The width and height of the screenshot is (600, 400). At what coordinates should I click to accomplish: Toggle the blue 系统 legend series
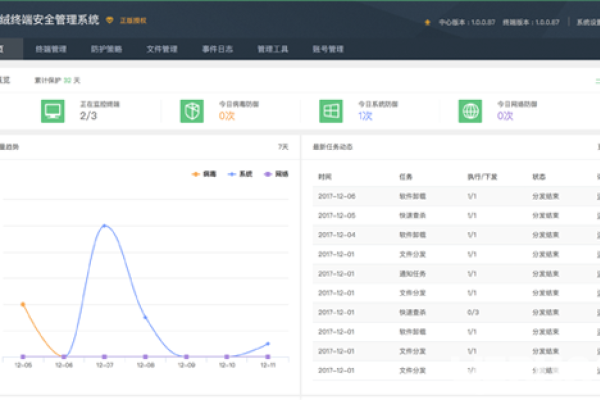[x=240, y=174]
